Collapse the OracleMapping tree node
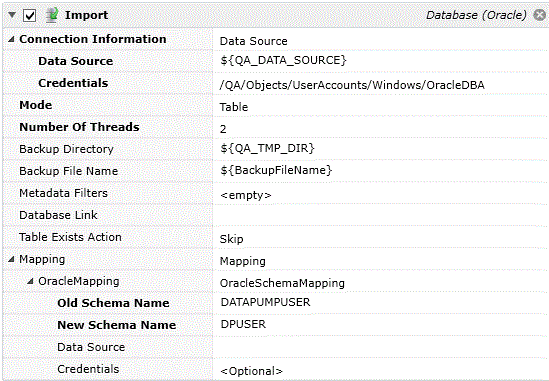 click(x=30, y=281)
